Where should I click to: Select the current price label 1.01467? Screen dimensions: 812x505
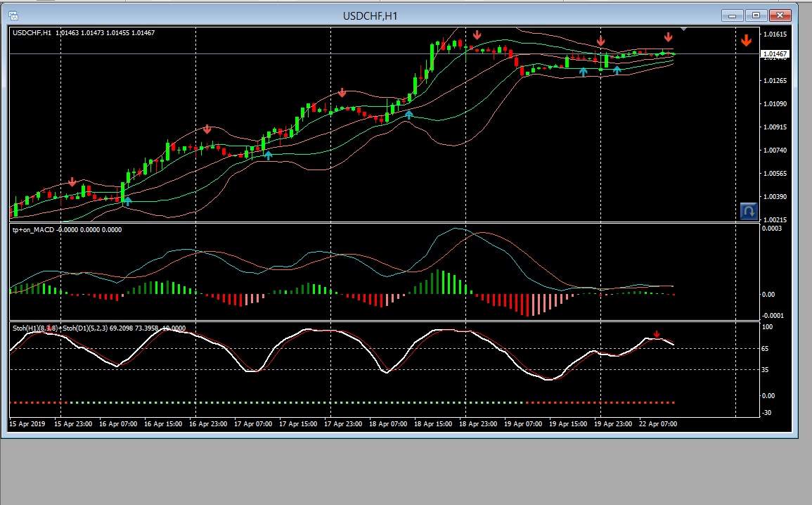[x=775, y=54]
